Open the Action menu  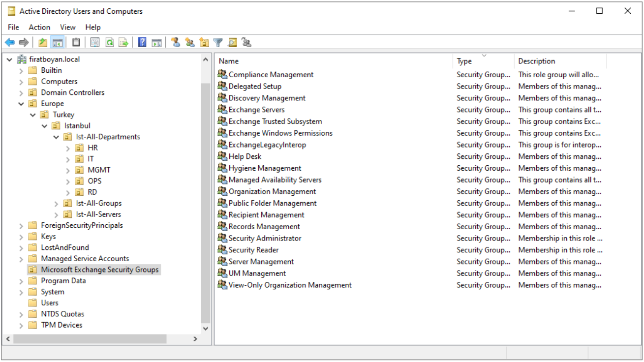tap(39, 28)
